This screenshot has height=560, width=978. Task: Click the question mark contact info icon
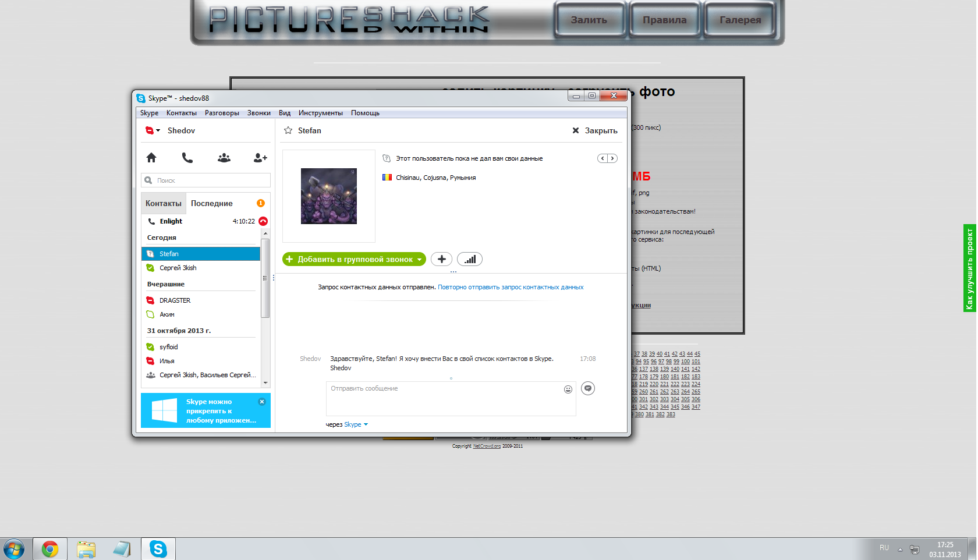387,158
